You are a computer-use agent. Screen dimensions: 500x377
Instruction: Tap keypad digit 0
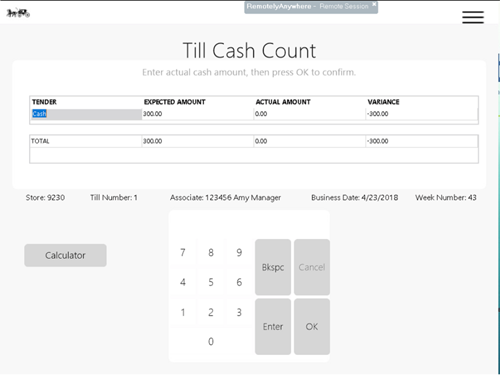point(211,341)
